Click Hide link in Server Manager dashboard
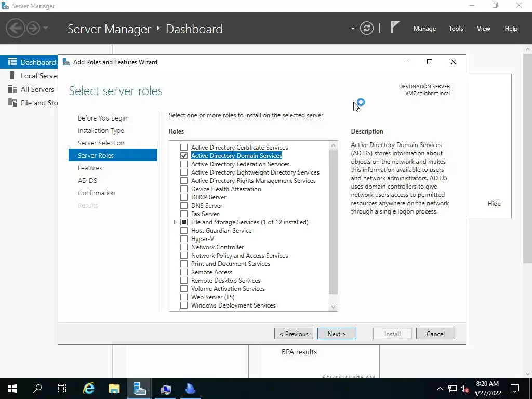The height and width of the screenshot is (399, 532). point(494,204)
